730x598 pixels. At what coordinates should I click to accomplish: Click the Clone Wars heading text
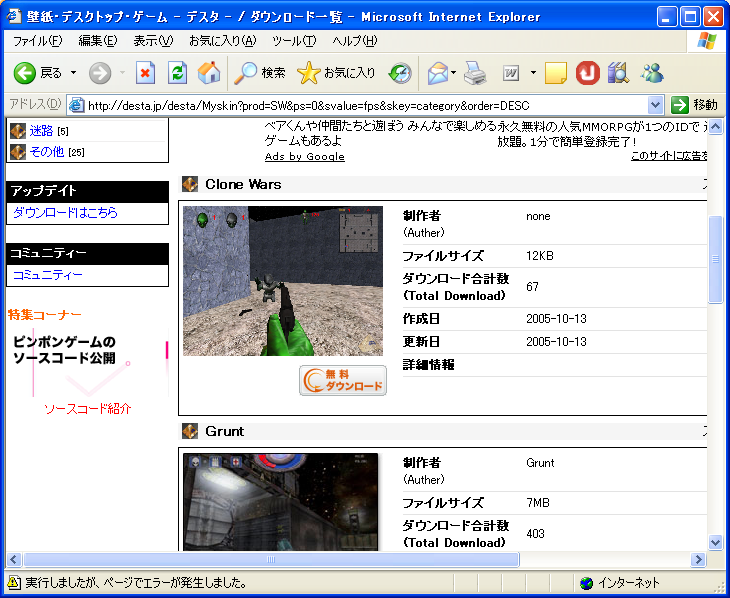point(243,184)
